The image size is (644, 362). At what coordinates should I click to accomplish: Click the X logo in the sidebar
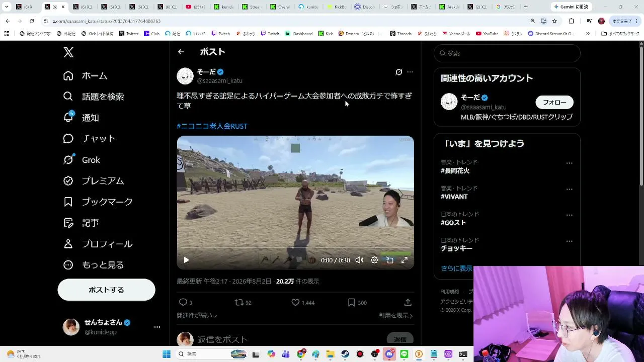[68, 52]
